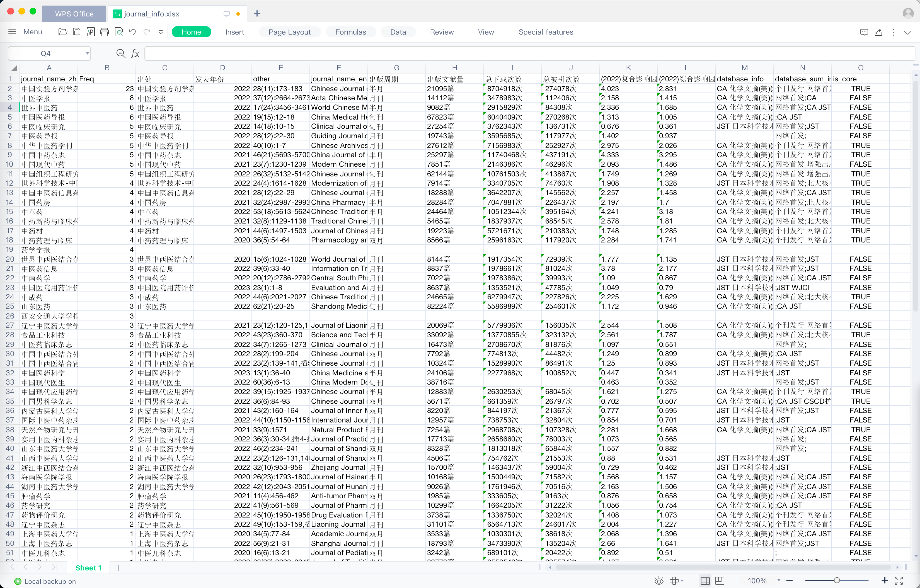The height and width of the screenshot is (588, 920).
Task: Click the Export to PDF icon
Action: pyautogui.click(x=91, y=32)
